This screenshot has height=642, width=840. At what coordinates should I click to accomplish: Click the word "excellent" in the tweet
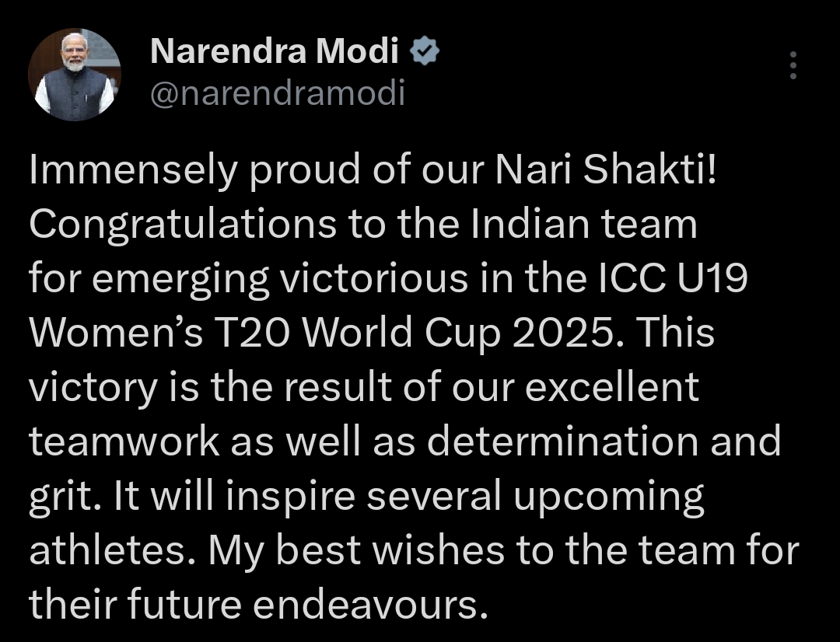[615, 388]
